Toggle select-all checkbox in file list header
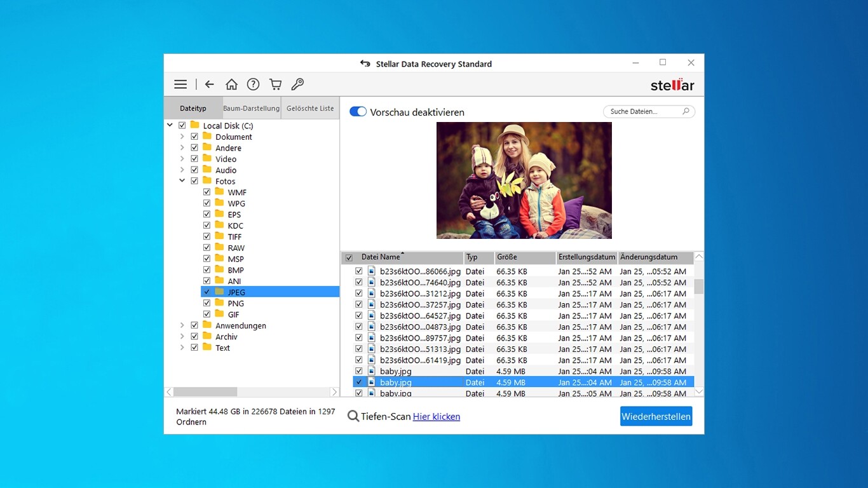 (349, 258)
